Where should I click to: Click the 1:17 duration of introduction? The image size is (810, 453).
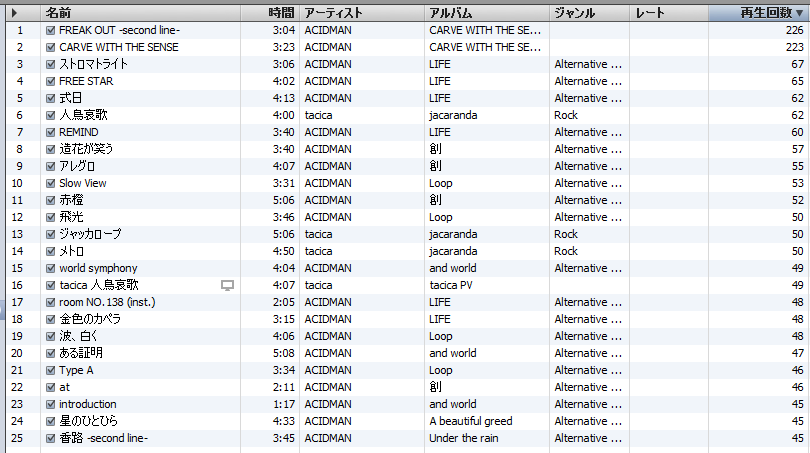pyautogui.click(x=284, y=404)
